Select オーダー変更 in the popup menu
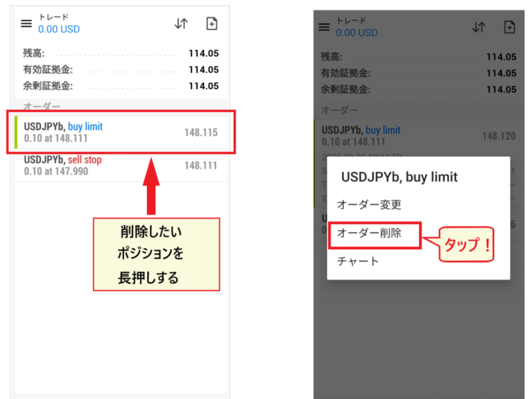The height and width of the screenshot is (399, 532). coord(369,205)
